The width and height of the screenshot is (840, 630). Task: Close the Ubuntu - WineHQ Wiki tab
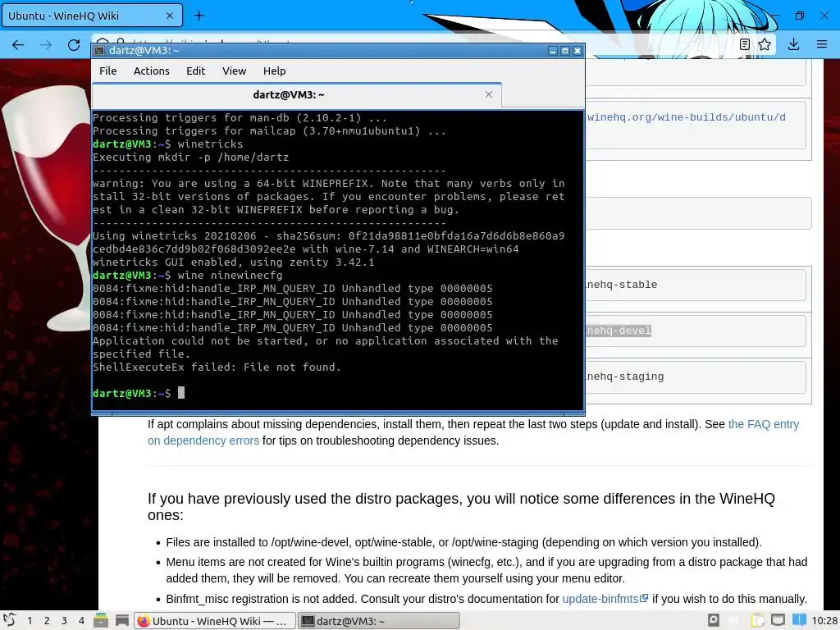170,16
